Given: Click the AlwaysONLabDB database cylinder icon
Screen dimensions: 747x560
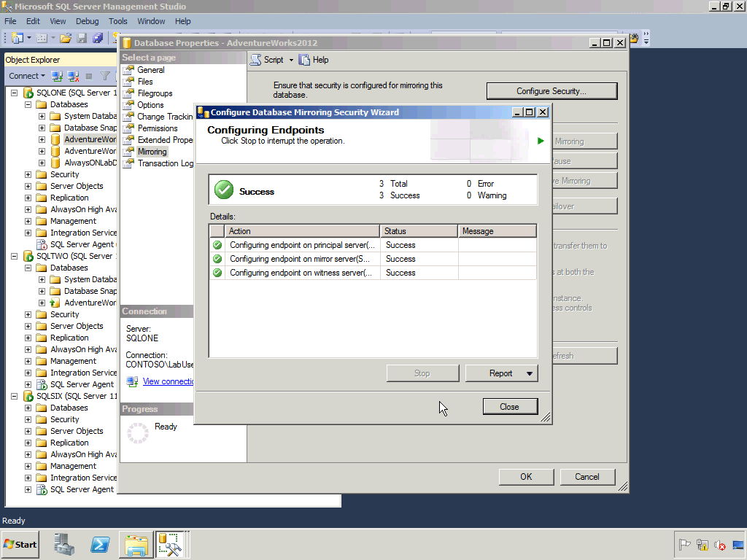Looking at the screenshot, I should point(55,163).
